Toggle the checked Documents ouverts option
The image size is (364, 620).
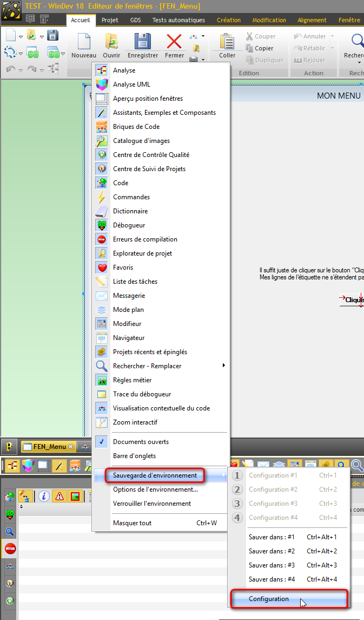(x=141, y=442)
